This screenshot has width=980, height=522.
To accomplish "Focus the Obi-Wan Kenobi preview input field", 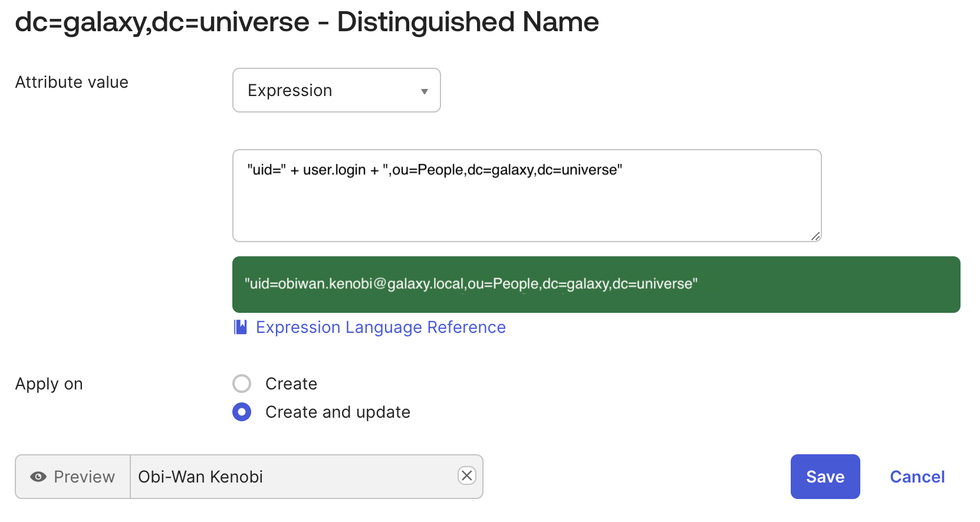I will pos(292,477).
